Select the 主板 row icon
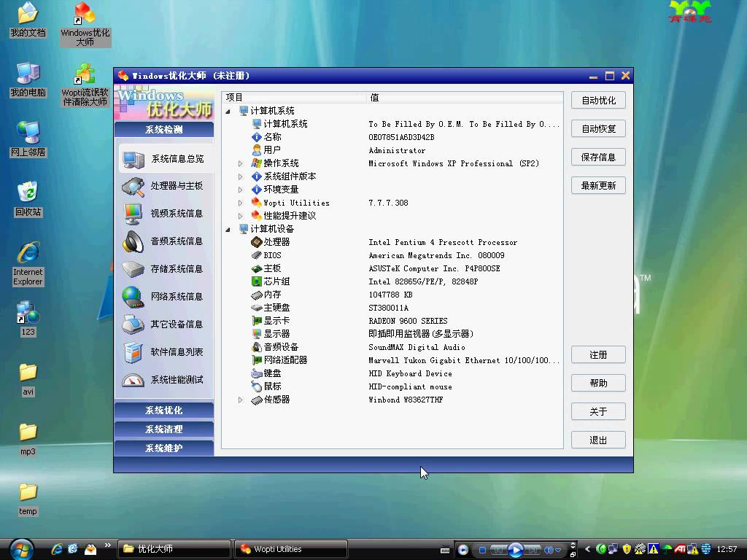The height and width of the screenshot is (560, 747). (x=257, y=268)
